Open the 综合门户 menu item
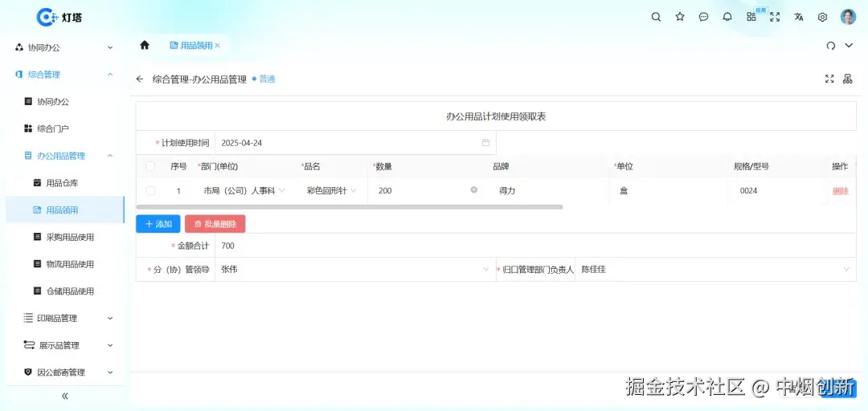This screenshot has height=411, width=868. (65, 129)
